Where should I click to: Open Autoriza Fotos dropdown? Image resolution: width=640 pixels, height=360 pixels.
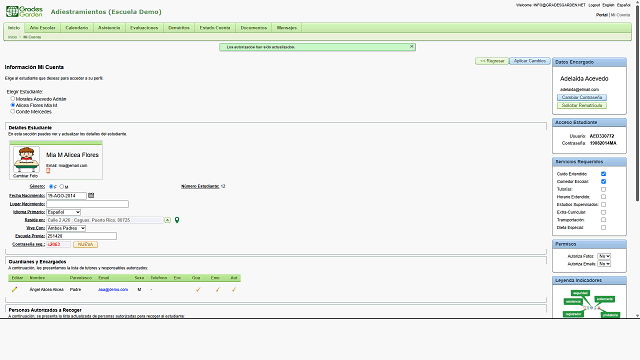coord(604,256)
